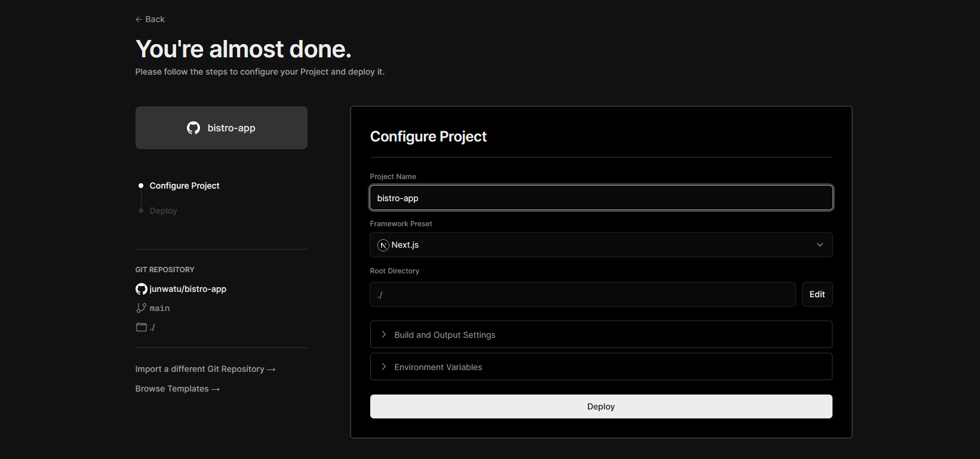Select the Deploy step in sidebar

pos(163,211)
